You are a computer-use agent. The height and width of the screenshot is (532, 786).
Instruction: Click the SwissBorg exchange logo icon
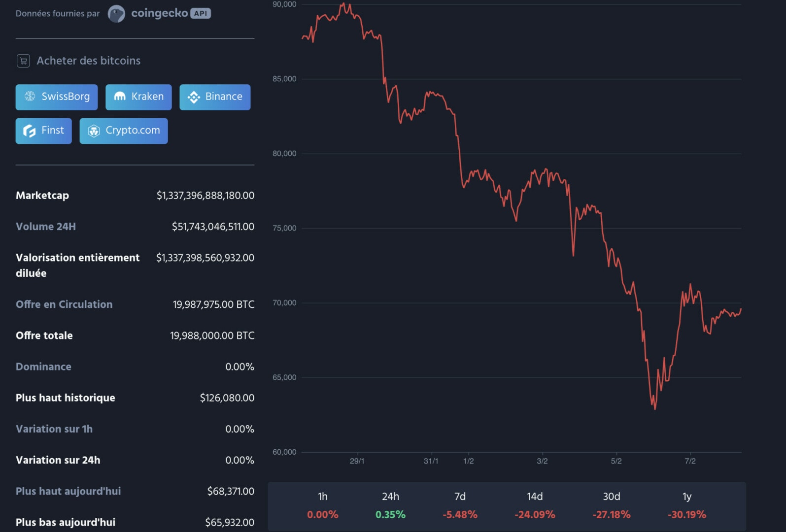click(31, 97)
